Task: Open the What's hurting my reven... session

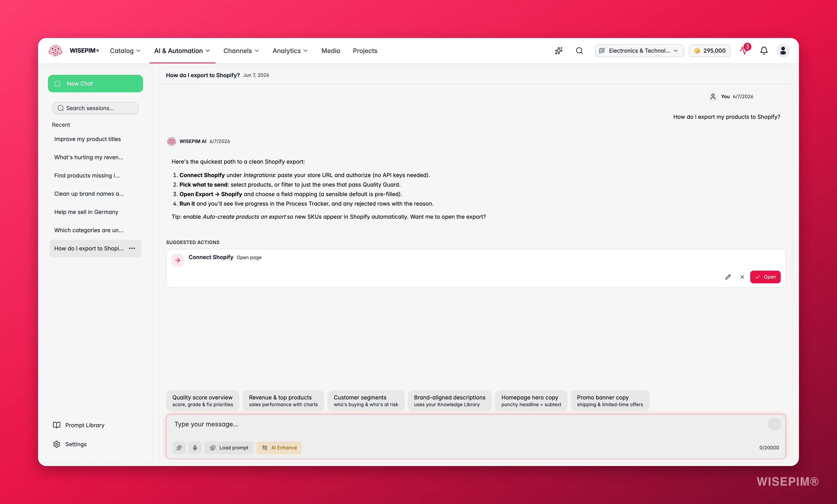Action: point(96,157)
